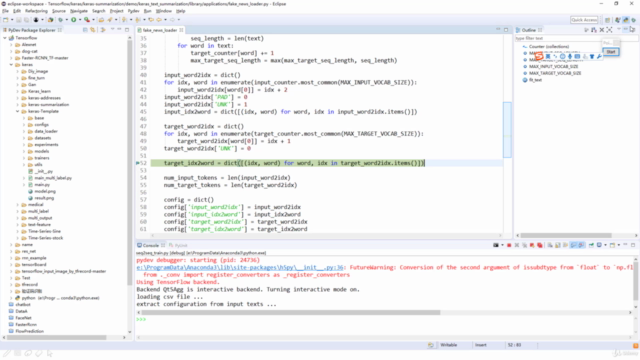Click Display Selected Console monitor icon
This screenshot has height=360, width=640.
[599, 245]
